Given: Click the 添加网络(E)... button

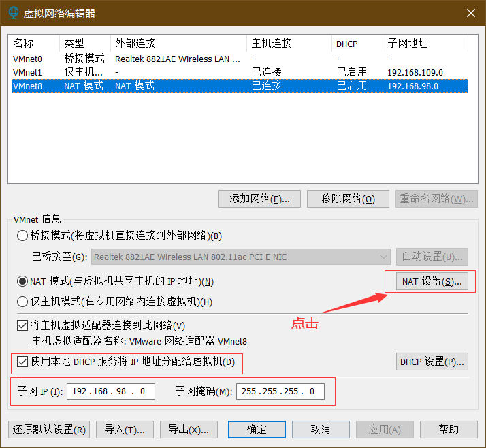Looking at the screenshot, I should pyautogui.click(x=259, y=199).
